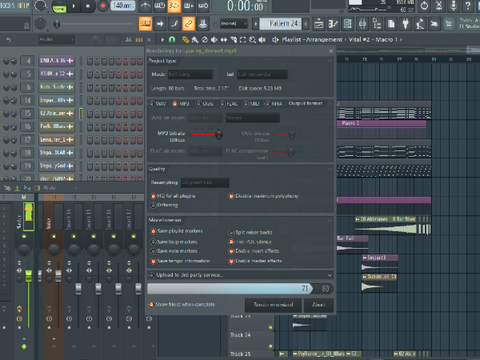Toggle HQ for all plugins option
This screenshot has width=480, height=360.
153,196
